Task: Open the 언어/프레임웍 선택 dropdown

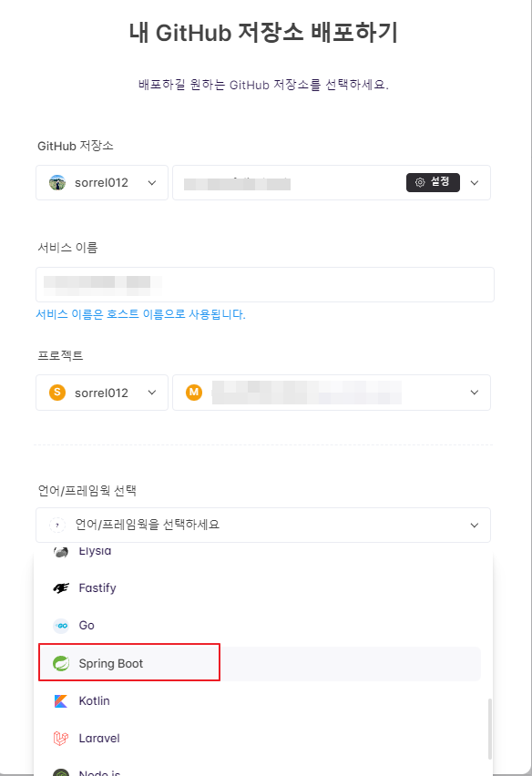Action: click(263, 525)
